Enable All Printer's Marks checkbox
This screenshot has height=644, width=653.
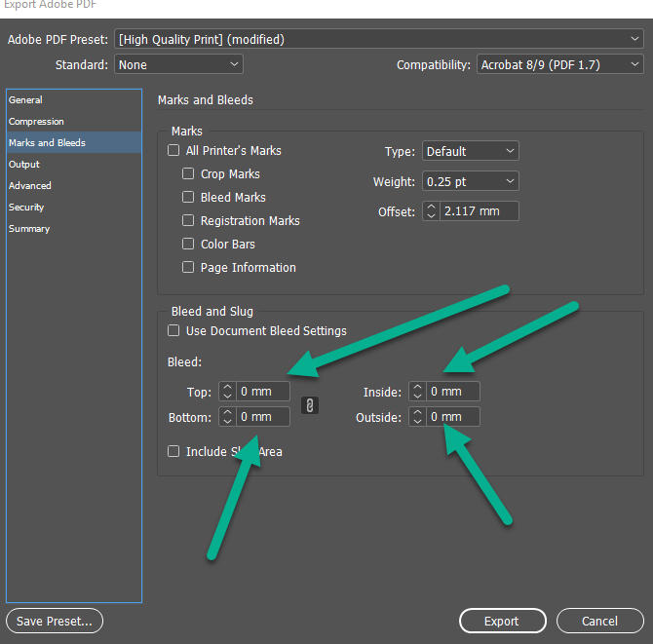[x=173, y=150]
